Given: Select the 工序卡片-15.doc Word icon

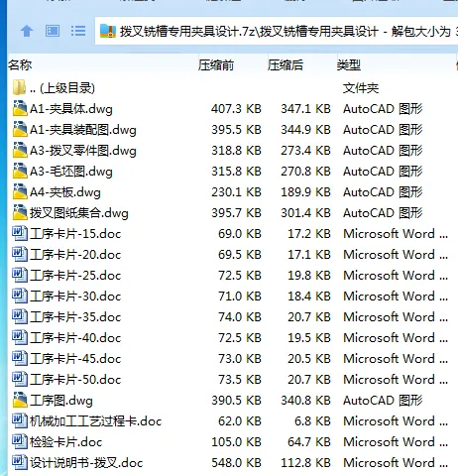Looking at the screenshot, I should click(20, 233).
